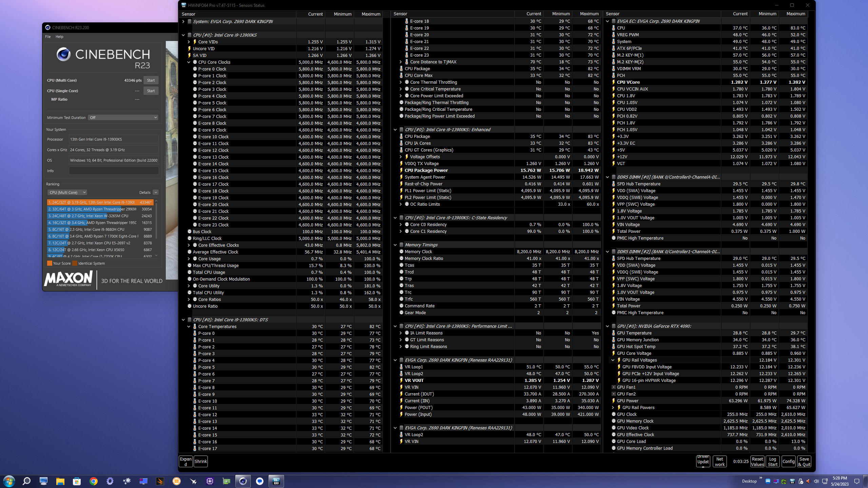Open the Details dropdown in Ranking
868x488 pixels.
pos(156,192)
